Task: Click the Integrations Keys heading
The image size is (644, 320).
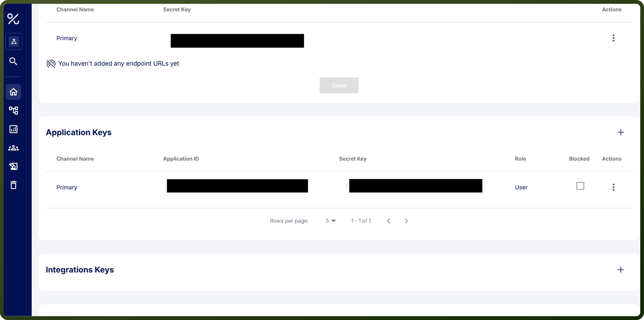Action: tap(80, 270)
